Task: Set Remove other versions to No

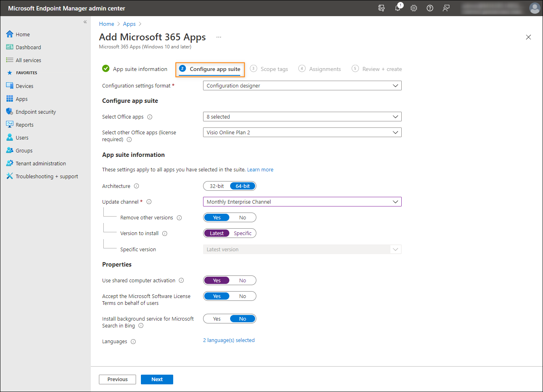Action: 243,217
